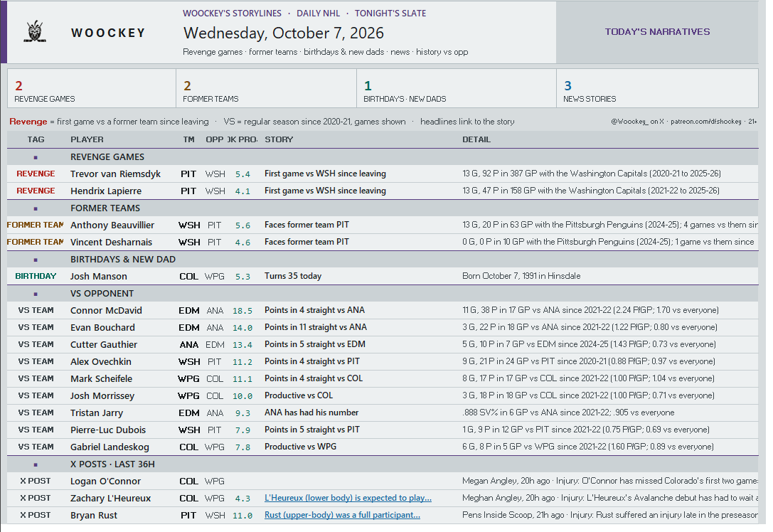
Task: Click Bouchard's 14.0 projection value
Action: tap(242, 328)
